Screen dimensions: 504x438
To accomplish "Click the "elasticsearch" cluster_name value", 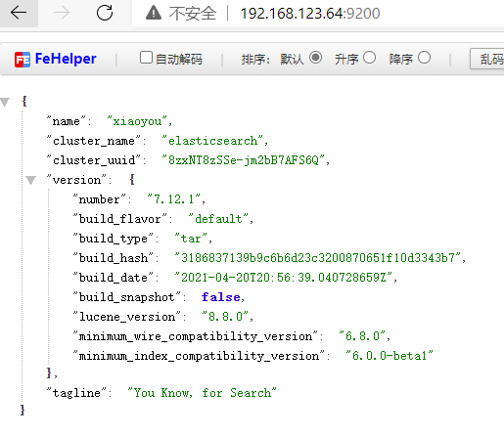I will pyautogui.click(x=212, y=141).
